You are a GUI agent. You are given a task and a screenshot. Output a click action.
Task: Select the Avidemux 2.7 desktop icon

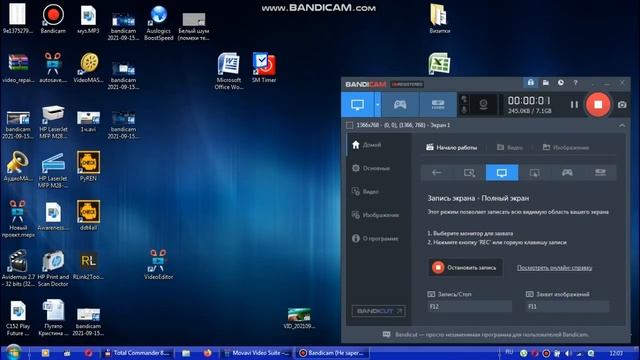click(x=18, y=268)
